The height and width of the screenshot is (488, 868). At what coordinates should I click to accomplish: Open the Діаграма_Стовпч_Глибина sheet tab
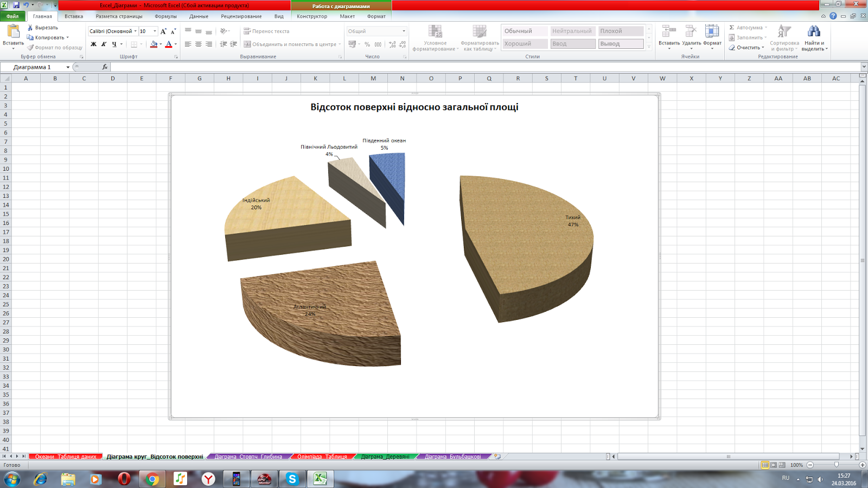248,457
